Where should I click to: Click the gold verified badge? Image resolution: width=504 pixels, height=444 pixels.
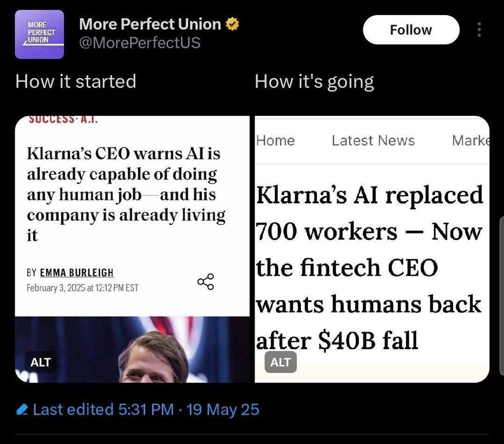click(232, 24)
